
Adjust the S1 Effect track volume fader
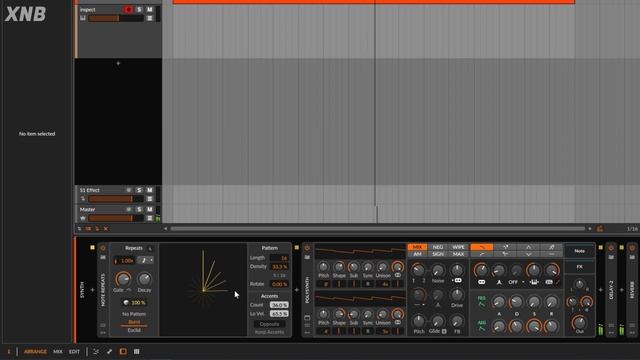(x=116, y=199)
